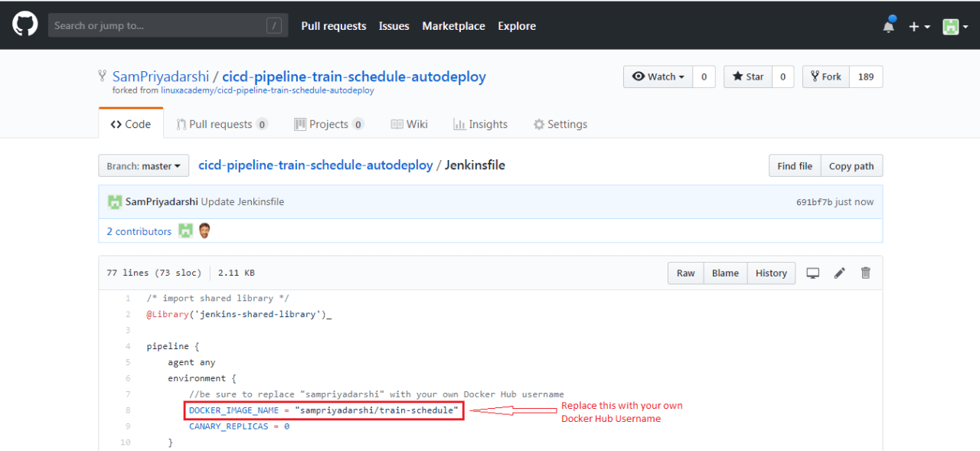Open the watchers count 0
Image resolution: width=980 pixels, height=451 pixels.
click(704, 77)
